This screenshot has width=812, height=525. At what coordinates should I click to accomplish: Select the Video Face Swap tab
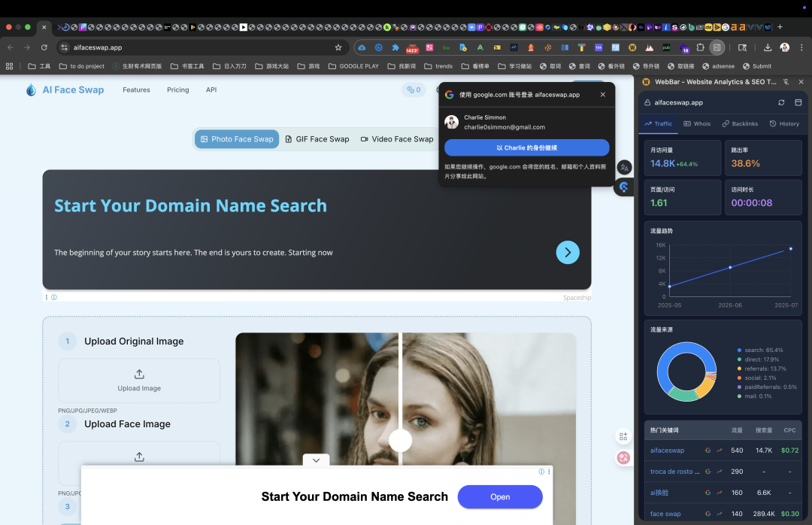tap(397, 139)
